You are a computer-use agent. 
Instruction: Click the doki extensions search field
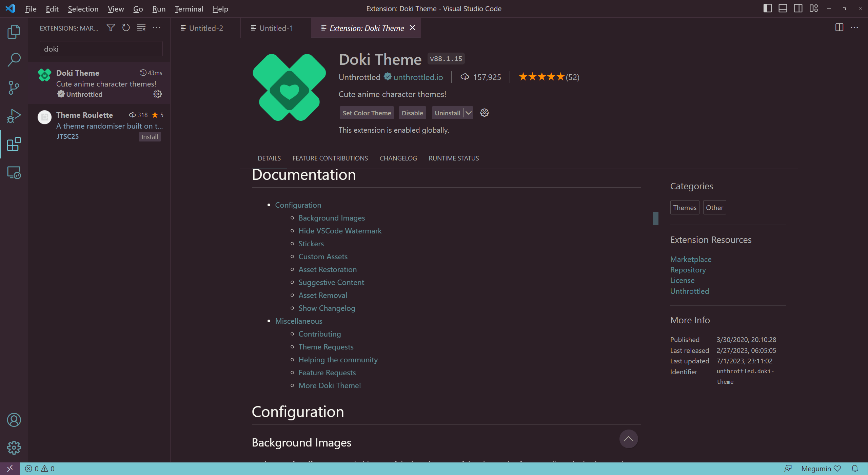pyautogui.click(x=101, y=49)
